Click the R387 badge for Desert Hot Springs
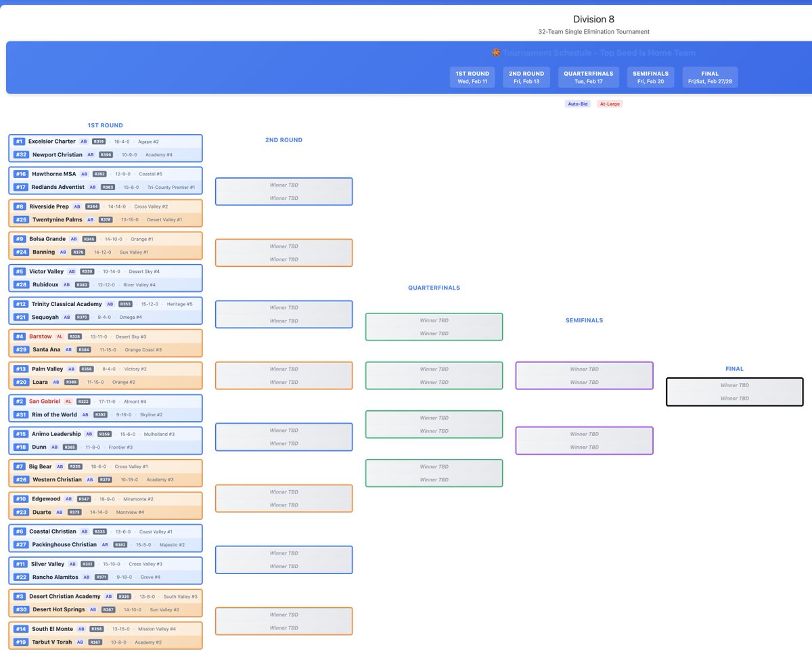Screen dimensions: 812x654 108,609
